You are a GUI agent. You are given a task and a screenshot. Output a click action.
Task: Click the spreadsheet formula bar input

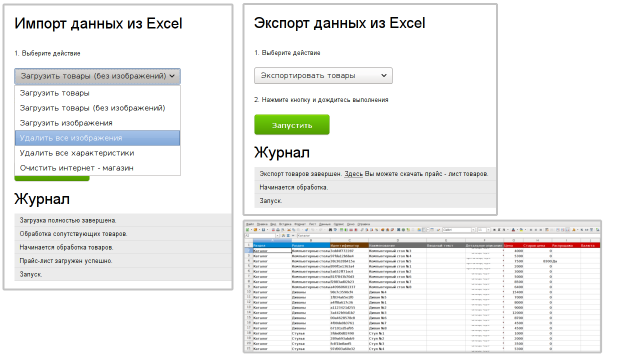[x=449, y=236]
